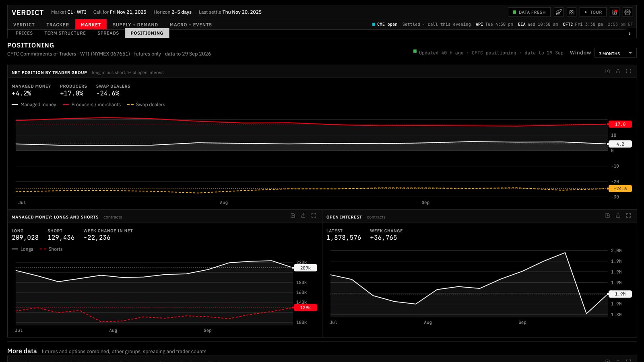The width and height of the screenshot is (644, 362).
Task: Select the Spreads sub-tab
Action: 108,33
